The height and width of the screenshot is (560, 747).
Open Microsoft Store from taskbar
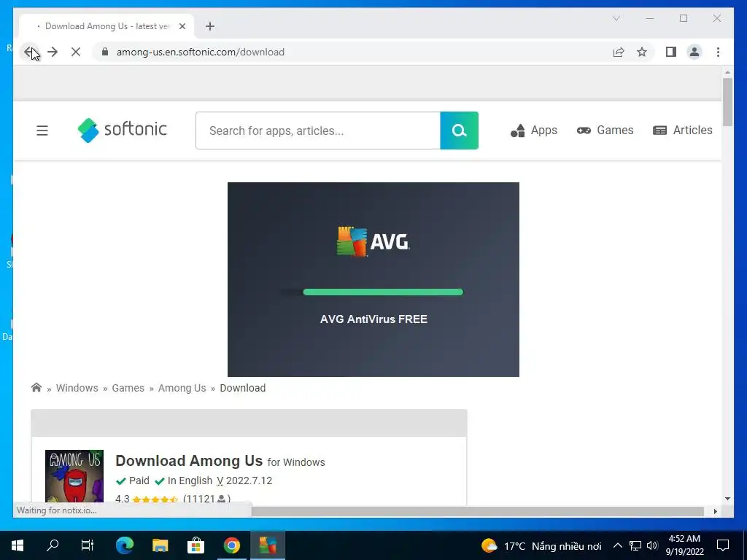coord(196,545)
